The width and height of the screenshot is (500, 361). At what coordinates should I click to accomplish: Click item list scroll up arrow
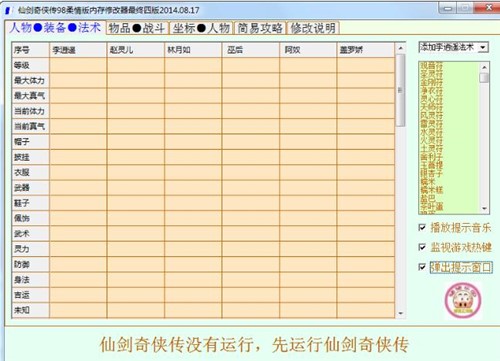(484, 67)
